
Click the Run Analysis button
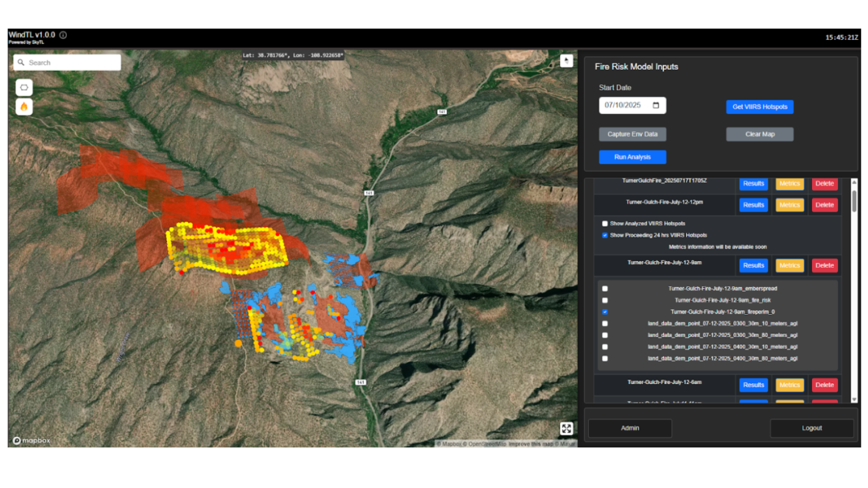point(633,157)
